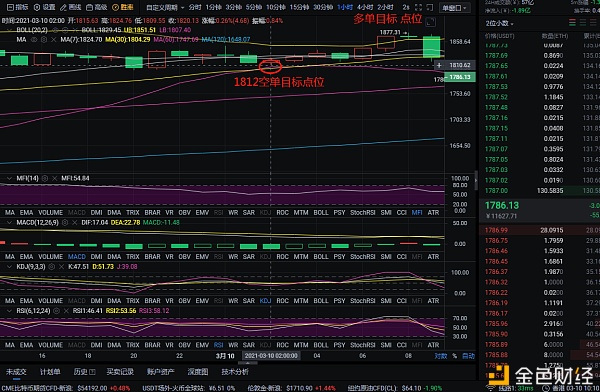This screenshot has width=600, height=392.
Task: Select the 分时 time-sharing interval
Action: pyautogui.click(x=195, y=7)
